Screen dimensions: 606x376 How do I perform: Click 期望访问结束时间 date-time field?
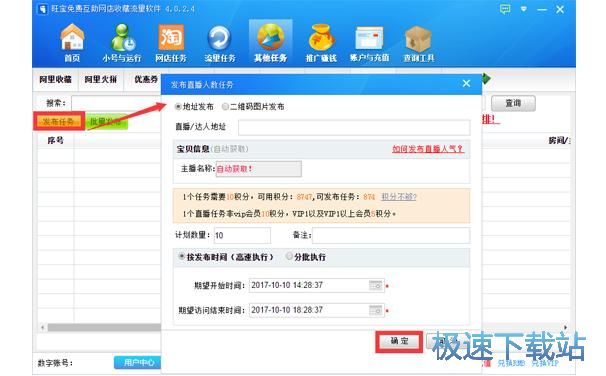click(x=317, y=310)
